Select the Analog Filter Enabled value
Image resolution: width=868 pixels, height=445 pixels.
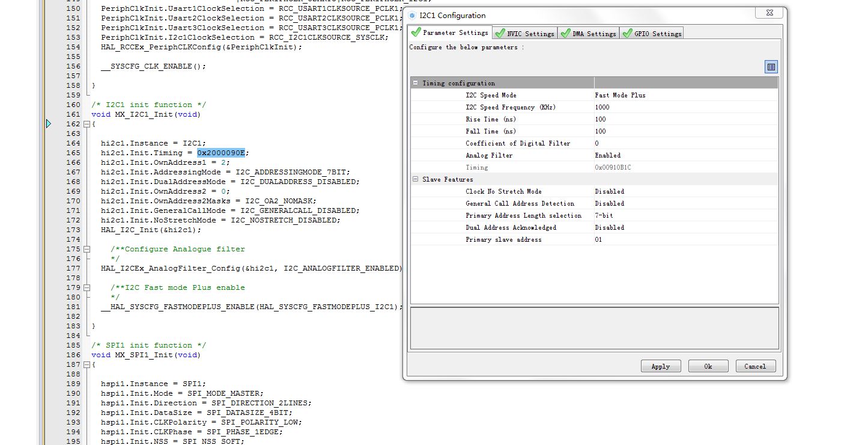point(686,155)
